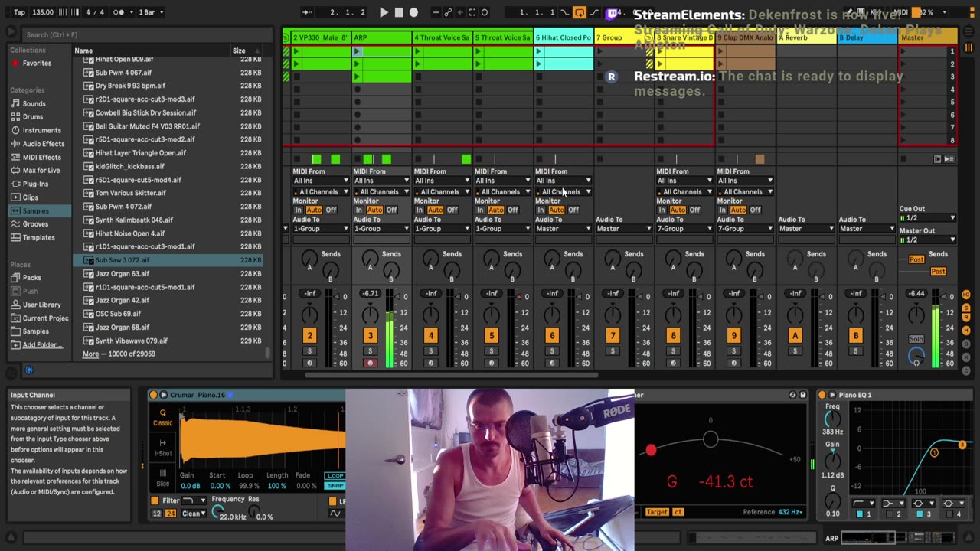Click the Tap tempo button
Screen dimensions: 980x551
pyautogui.click(x=19, y=12)
